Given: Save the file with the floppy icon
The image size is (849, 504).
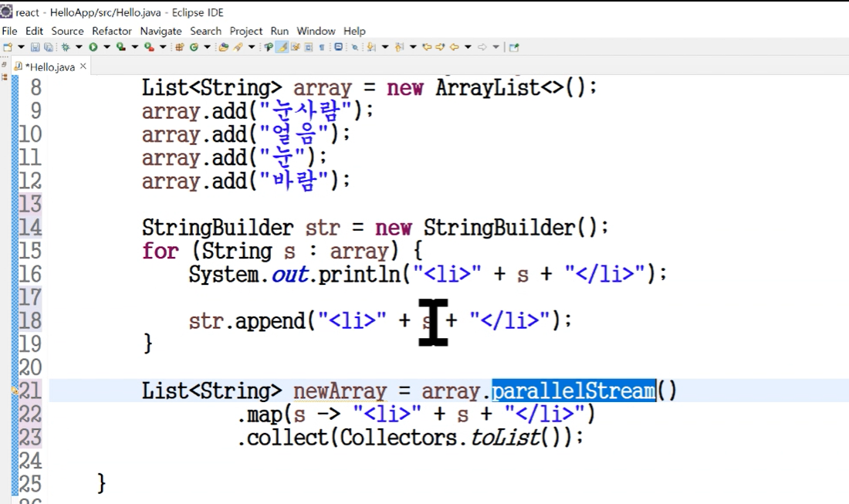Looking at the screenshot, I should [36, 47].
